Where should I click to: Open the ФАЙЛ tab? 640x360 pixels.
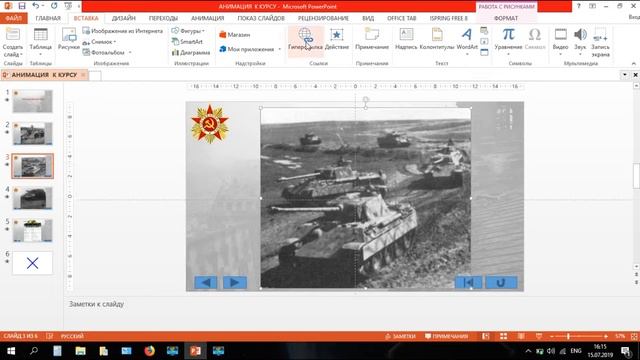click(x=13, y=18)
